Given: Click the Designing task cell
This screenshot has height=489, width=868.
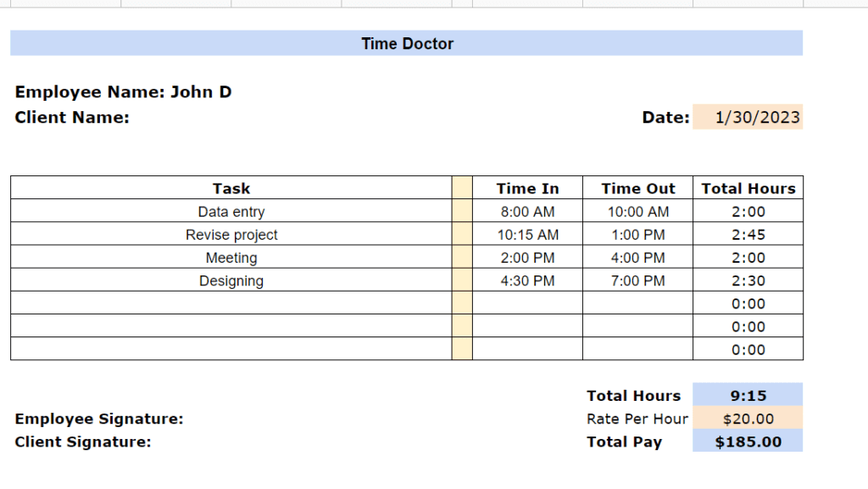Looking at the screenshot, I should pyautogui.click(x=231, y=281).
